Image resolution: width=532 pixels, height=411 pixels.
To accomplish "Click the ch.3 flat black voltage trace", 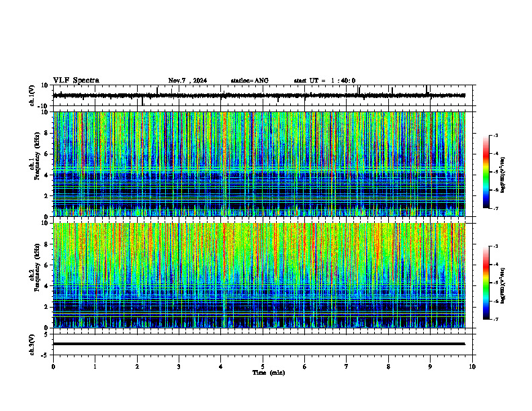I will [259, 344].
